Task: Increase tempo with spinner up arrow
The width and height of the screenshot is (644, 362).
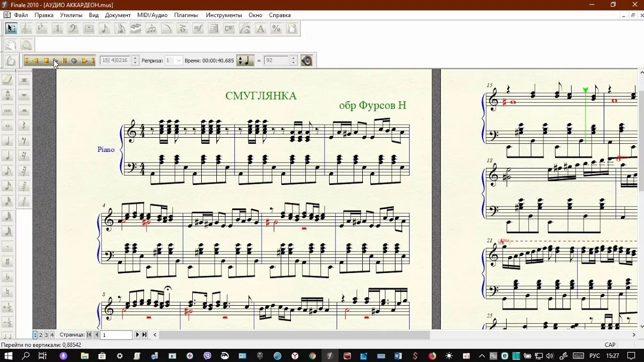Action: pos(293,58)
